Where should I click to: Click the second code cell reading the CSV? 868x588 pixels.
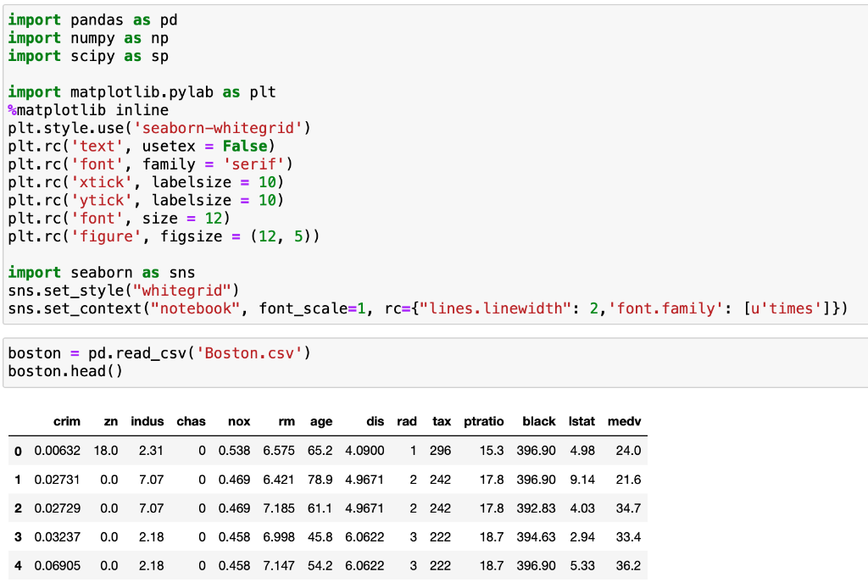(x=509, y=361)
